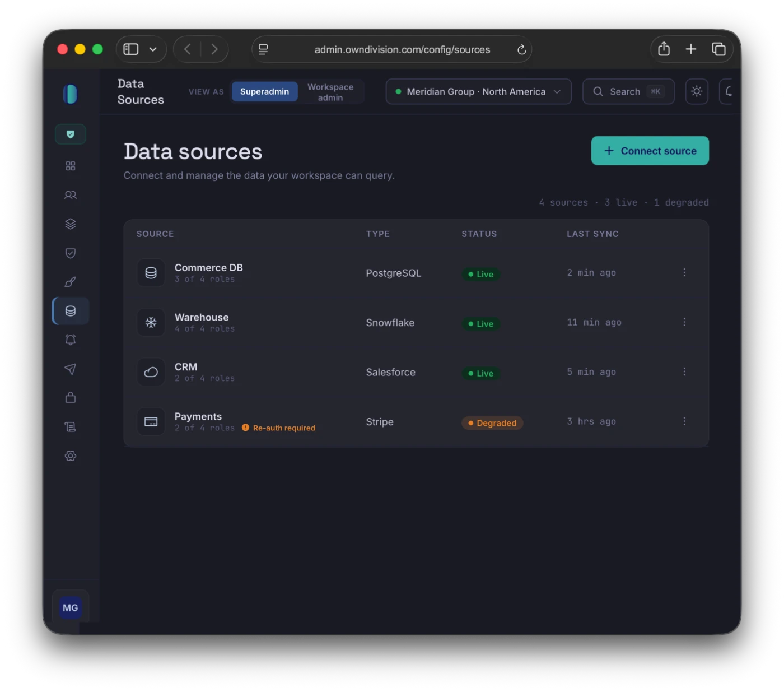784x692 pixels.
Task: Select CRM source name
Action: (186, 367)
